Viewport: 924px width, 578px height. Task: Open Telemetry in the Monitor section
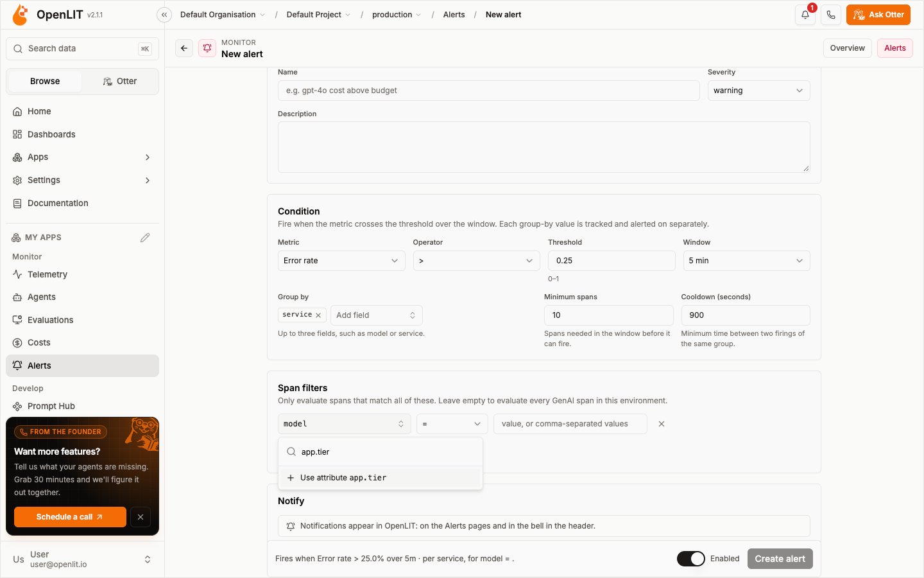tap(82, 274)
